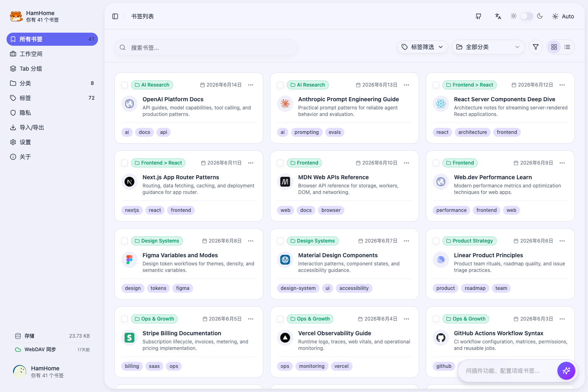Image resolution: width=588 pixels, height=392 pixels.
Task: Select the Anthropic Prompt Engineering Guide checkbox
Action: 280,85
